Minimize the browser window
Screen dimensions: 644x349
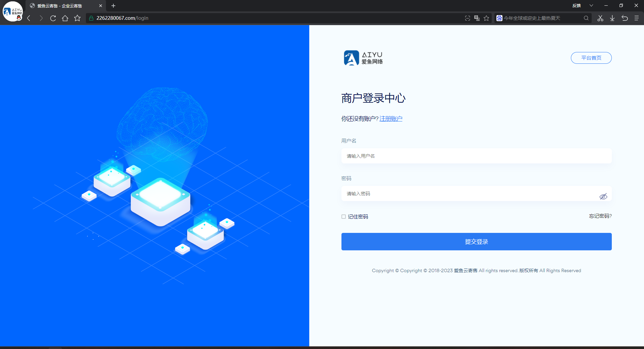pos(606,5)
